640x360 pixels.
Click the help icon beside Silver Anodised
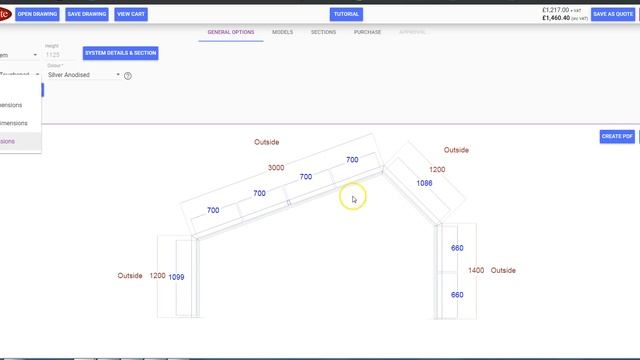128,76
